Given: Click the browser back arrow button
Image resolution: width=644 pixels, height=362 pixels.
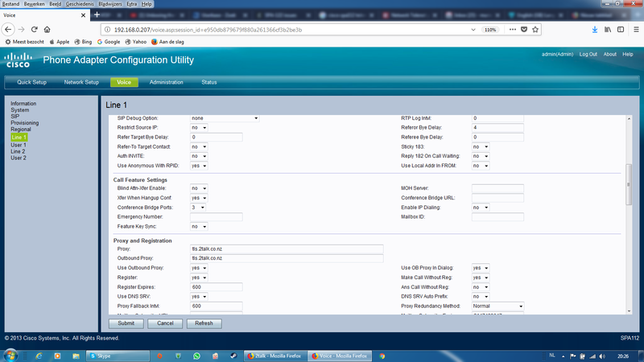Looking at the screenshot, I should 10,29.
